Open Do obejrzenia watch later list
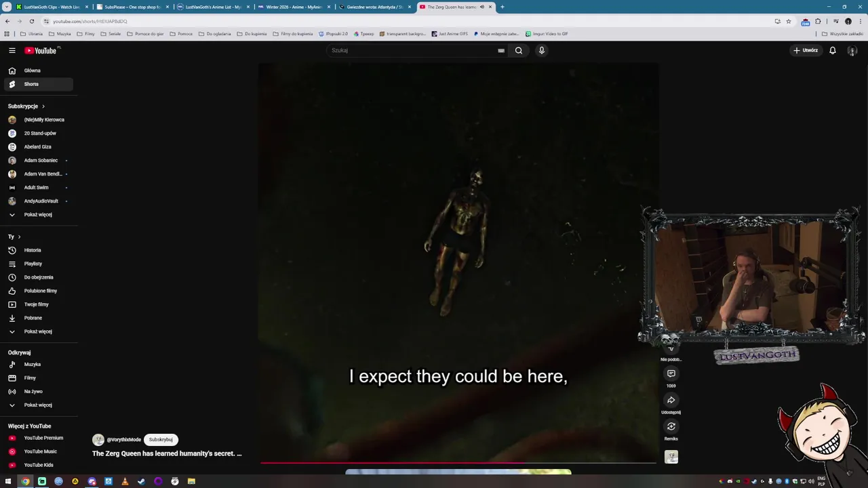The width and height of the screenshot is (868, 488). point(39,277)
